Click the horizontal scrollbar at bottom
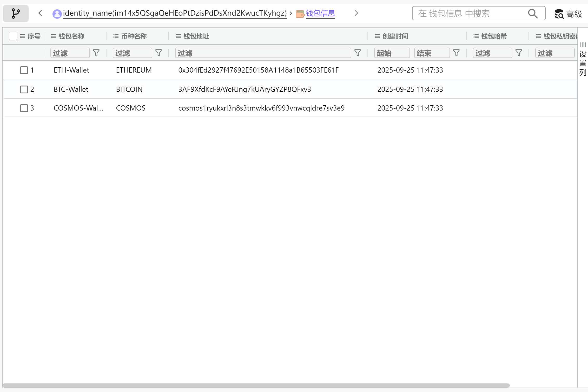The height and width of the screenshot is (392, 588). 256,385
